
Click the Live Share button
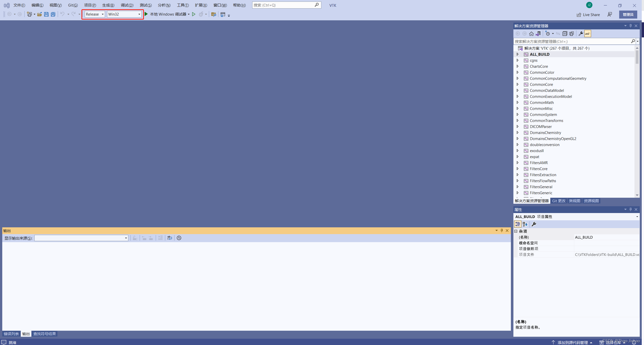coord(588,15)
